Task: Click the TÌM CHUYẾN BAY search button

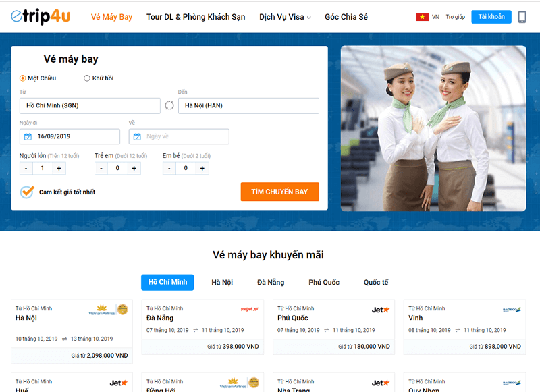Action: click(279, 192)
